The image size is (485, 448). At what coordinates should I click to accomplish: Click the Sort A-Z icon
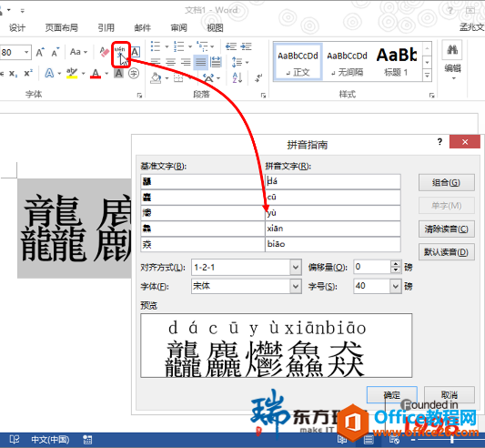tap(237, 78)
